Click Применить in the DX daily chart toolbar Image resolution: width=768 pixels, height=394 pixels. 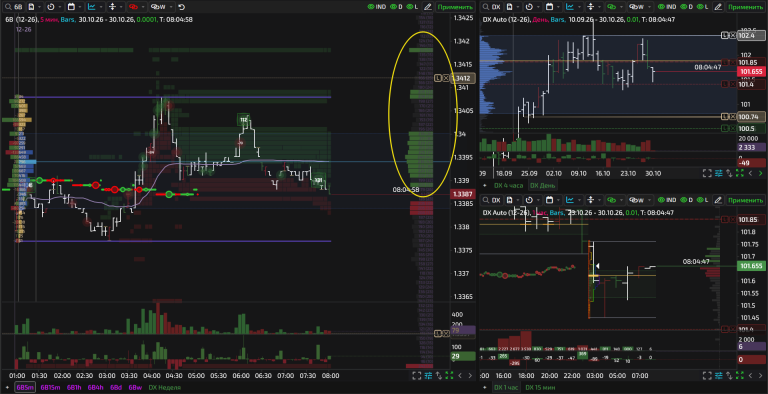pos(745,7)
